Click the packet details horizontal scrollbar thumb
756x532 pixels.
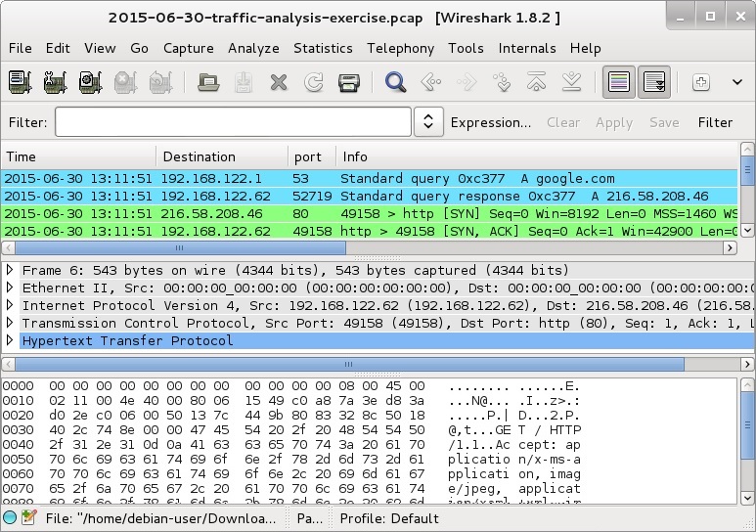pyautogui.click(x=349, y=364)
